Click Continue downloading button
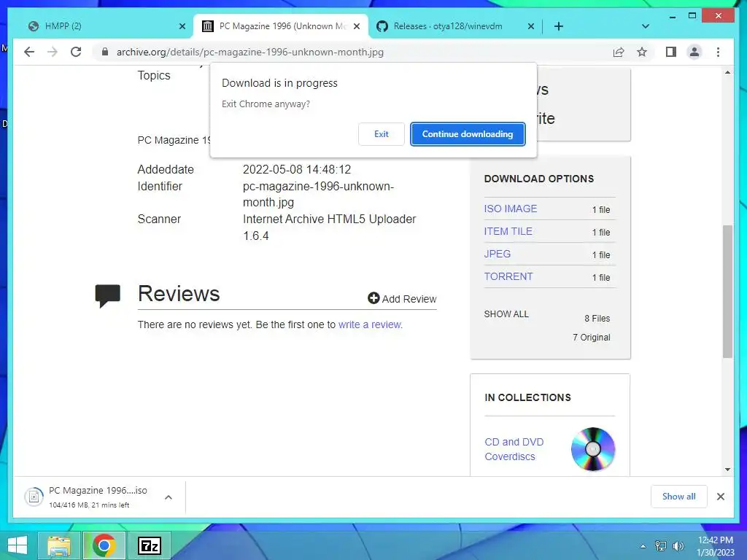Image resolution: width=747 pixels, height=560 pixels. (468, 134)
